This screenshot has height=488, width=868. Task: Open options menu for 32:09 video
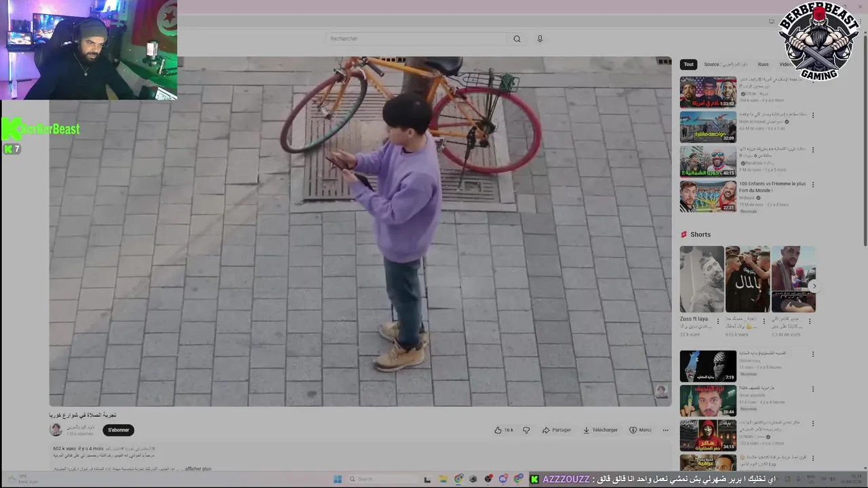[813, 115]
